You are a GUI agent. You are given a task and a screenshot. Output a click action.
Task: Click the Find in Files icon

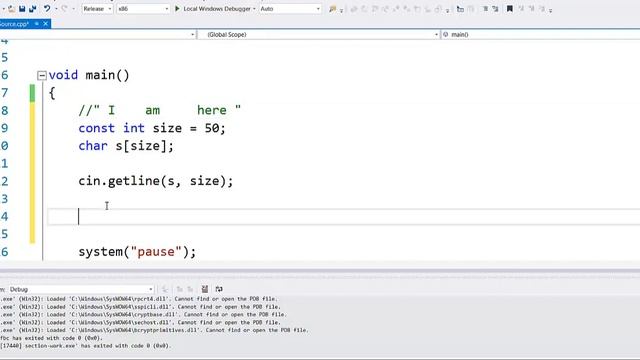click(x=333, y=9)
